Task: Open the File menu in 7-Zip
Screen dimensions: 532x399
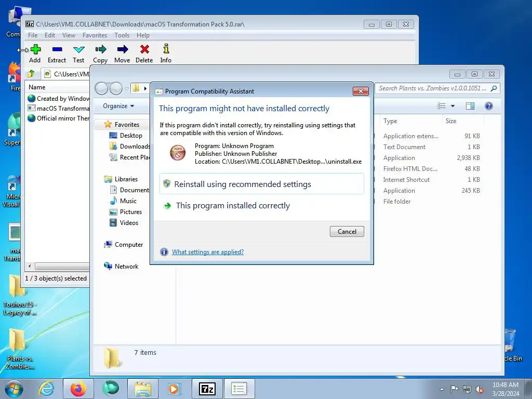Action: 33,35
